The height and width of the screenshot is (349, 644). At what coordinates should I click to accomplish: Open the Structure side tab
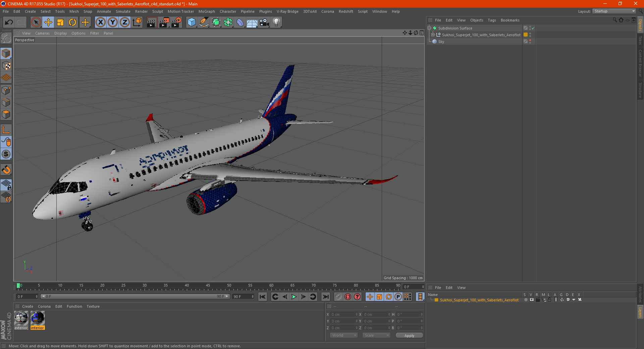coord(640,90)
